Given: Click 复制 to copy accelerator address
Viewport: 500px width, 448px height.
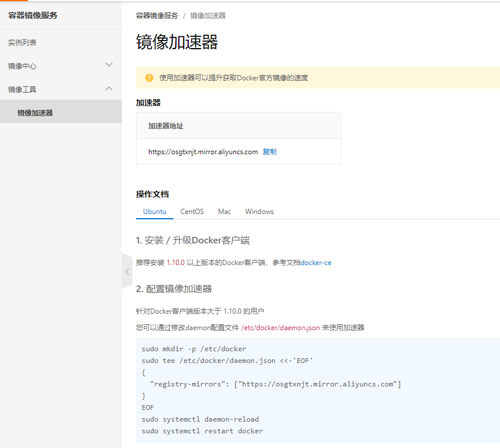Looking at the screenshot, I should (x=270, y=152).
